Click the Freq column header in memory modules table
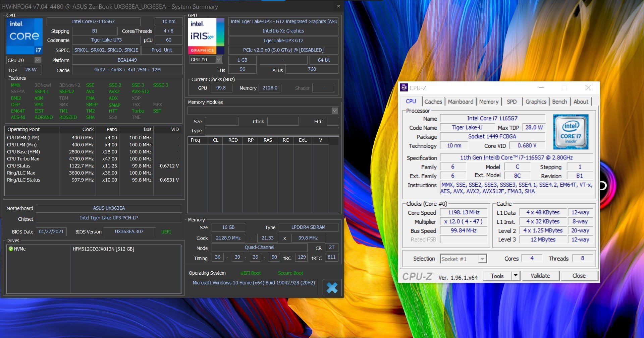Screen dimensions: 644x338 pyautogui.click(x=198, y=140)
